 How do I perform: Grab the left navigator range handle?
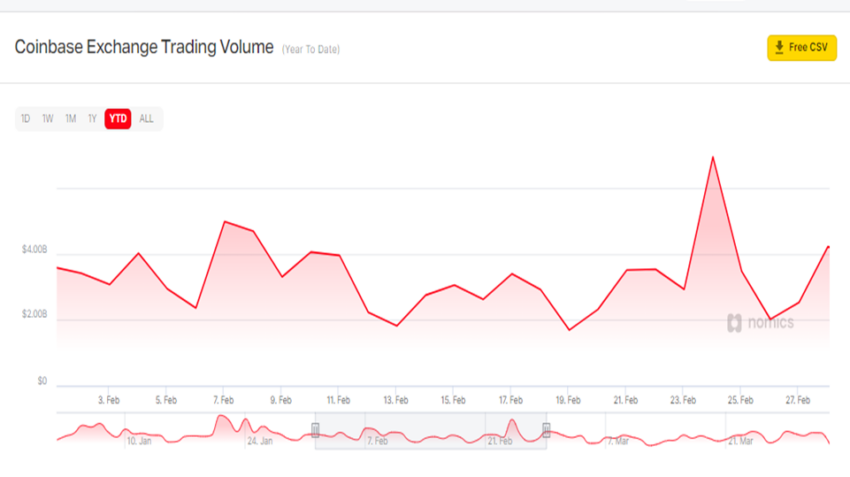(x=315, y=430)
